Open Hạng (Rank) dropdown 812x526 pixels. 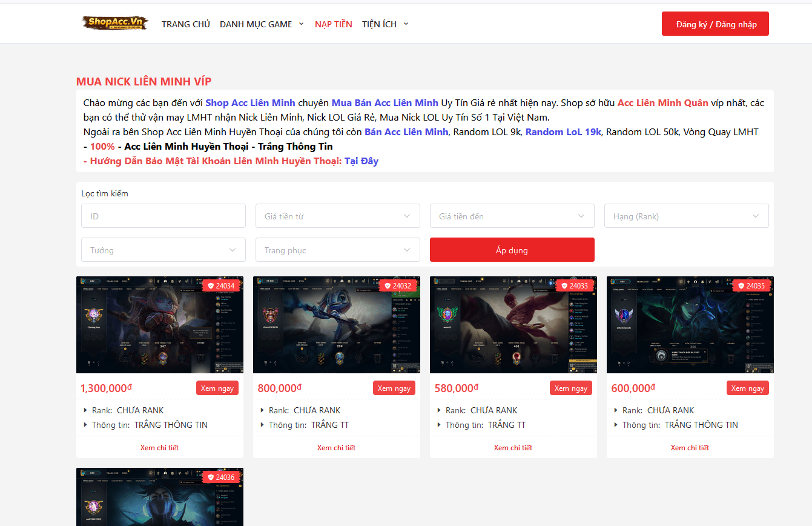(x=687, y=216)
